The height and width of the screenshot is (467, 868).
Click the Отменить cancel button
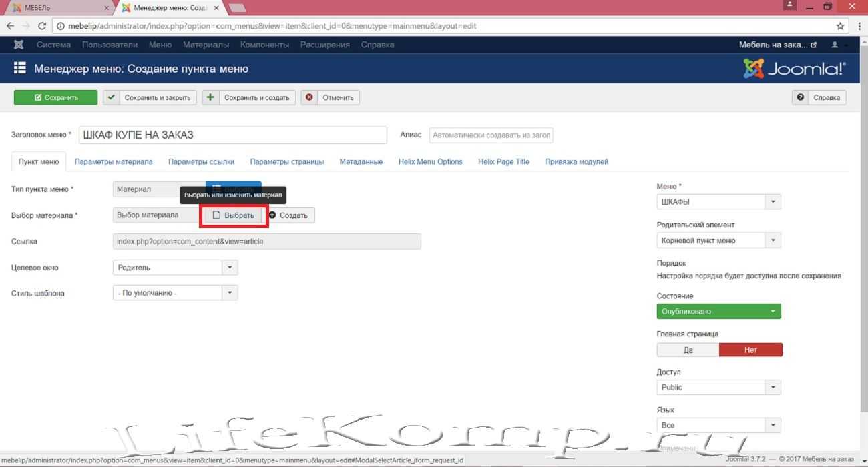pos(331,97)
